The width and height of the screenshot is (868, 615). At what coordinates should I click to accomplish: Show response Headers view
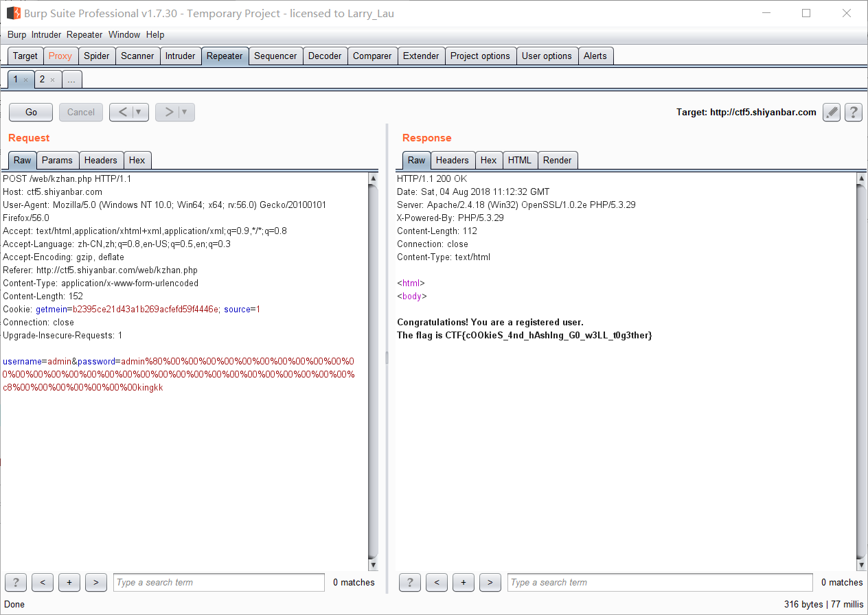[453, 160]
